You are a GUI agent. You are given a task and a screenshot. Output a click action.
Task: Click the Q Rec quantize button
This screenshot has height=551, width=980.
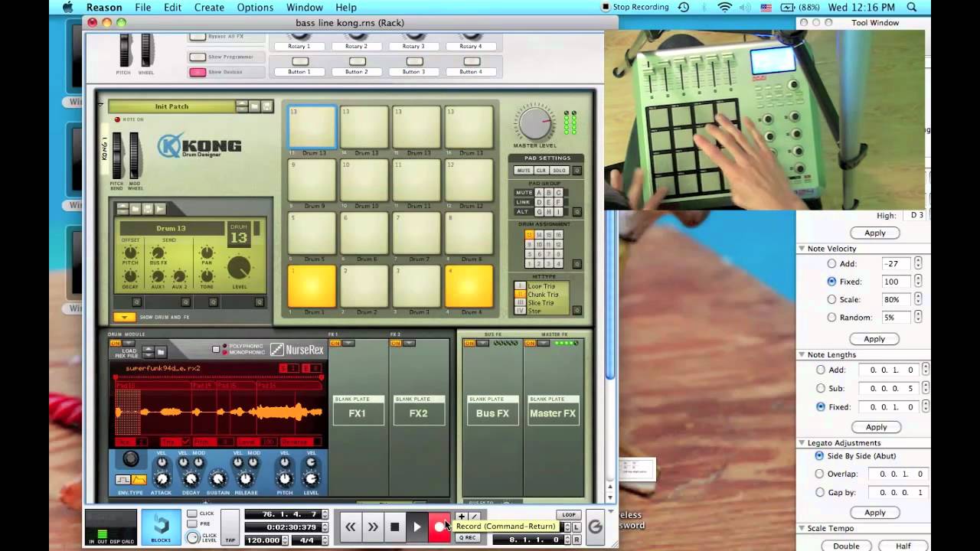467,537
